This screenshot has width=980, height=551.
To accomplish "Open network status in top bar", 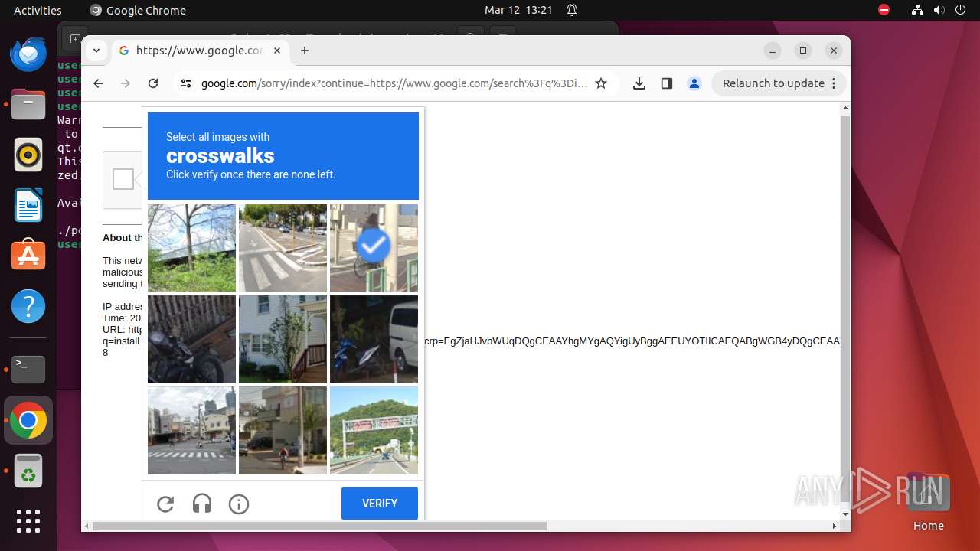I will point(917,10).
